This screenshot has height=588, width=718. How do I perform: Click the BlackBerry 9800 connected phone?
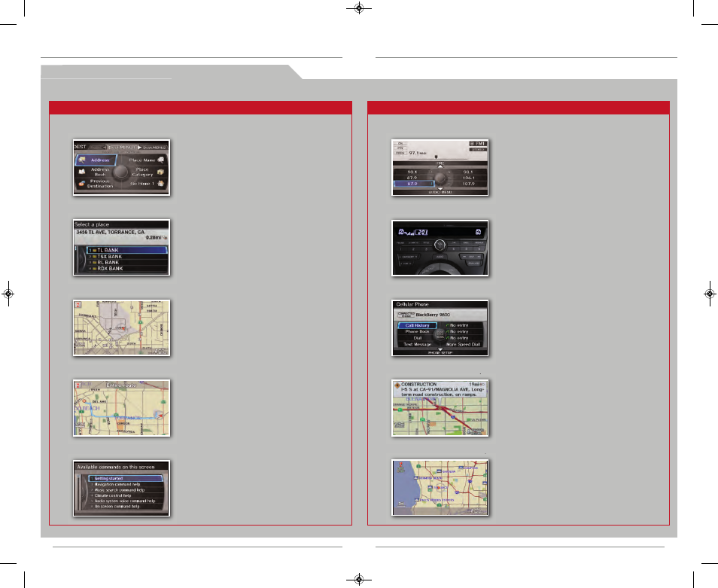(x=433, y=315)
